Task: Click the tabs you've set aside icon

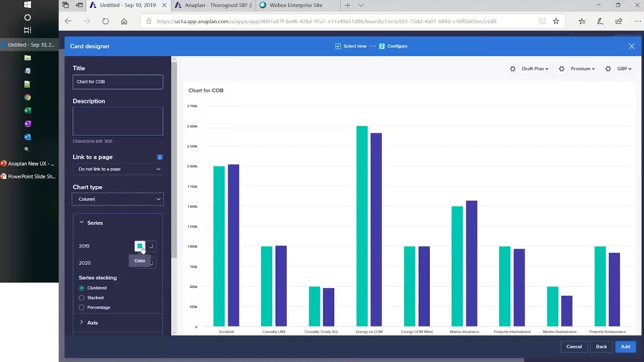Action: 65,5
